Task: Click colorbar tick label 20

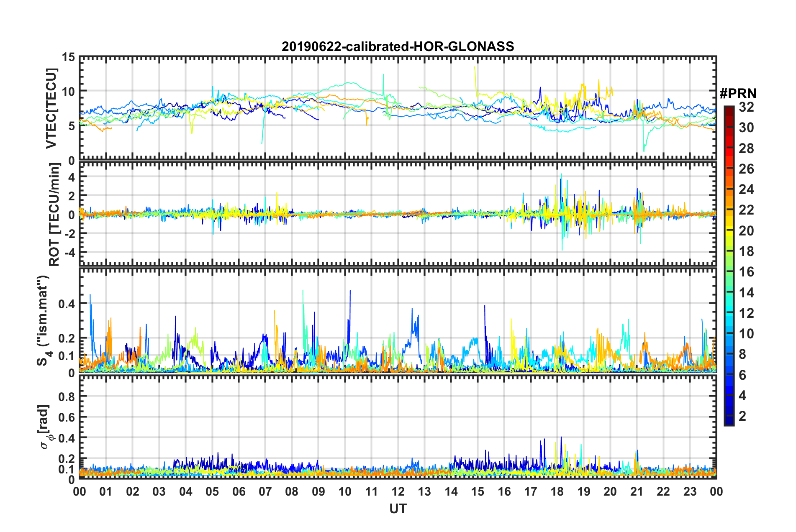Action: (x=746, y=231)
